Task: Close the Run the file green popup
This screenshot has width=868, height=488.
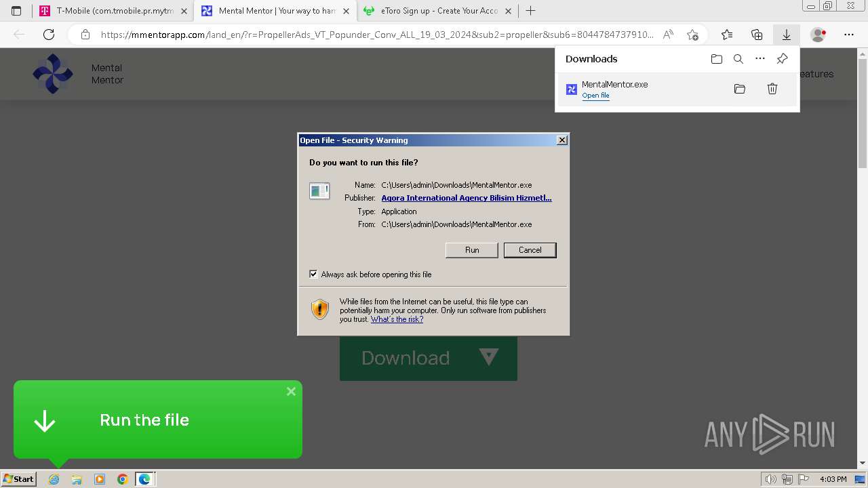Action: 291,392
